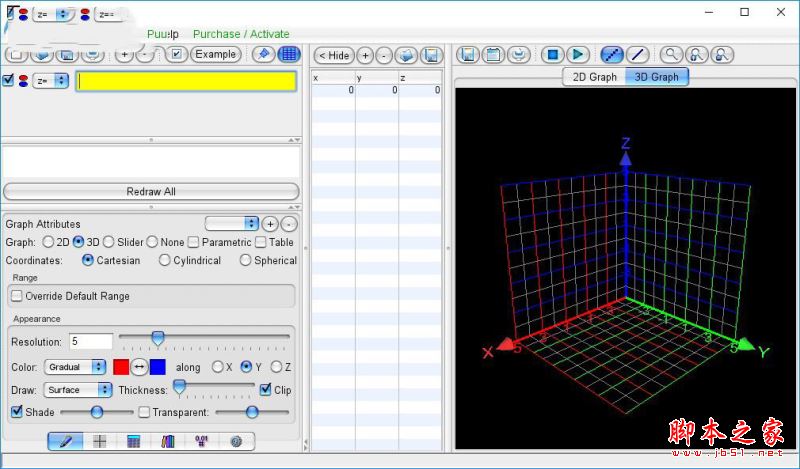The width and height of the screenshot is (800, 469).
Task: Select the Cylindrical coordinates radio button
Action: click(165, 260)
